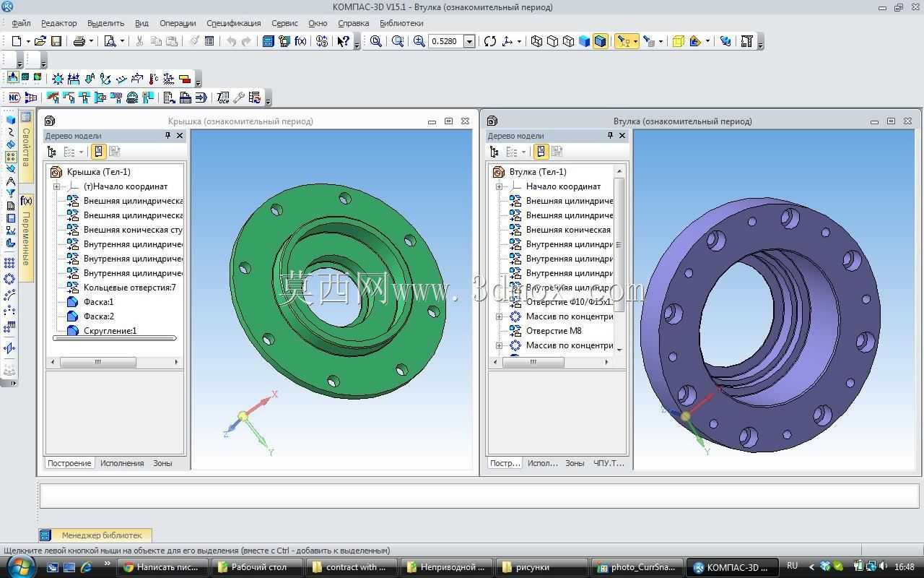Open the orientation axes dropdown arrow
The height and width of the screenshot is (578, 924).
coord(519,41)
